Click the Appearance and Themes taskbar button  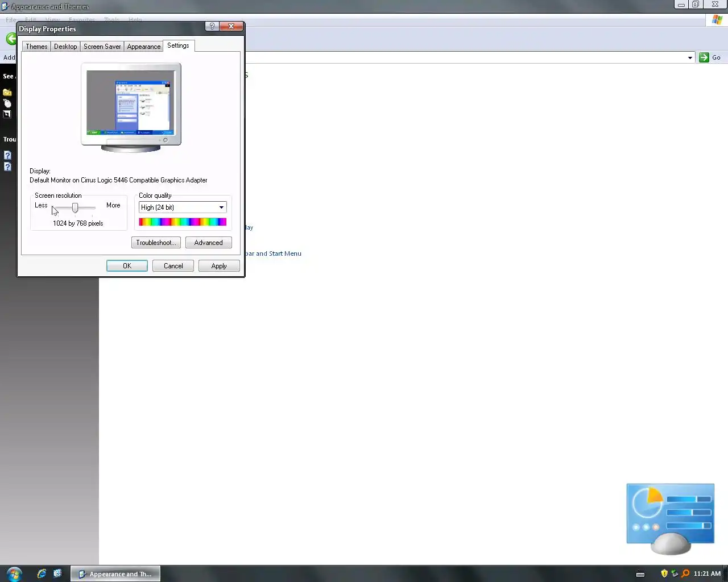click(115, 574)
